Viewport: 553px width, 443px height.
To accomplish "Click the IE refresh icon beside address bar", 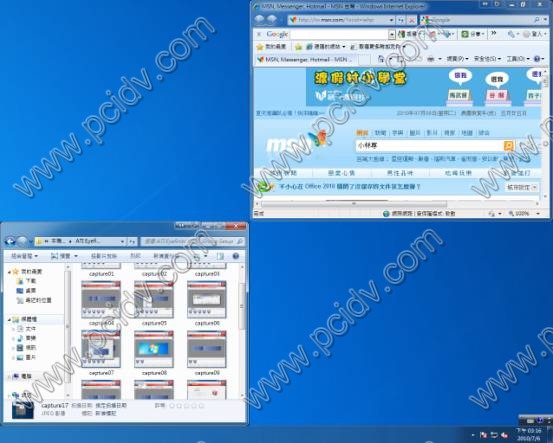I will pos(401,20).
